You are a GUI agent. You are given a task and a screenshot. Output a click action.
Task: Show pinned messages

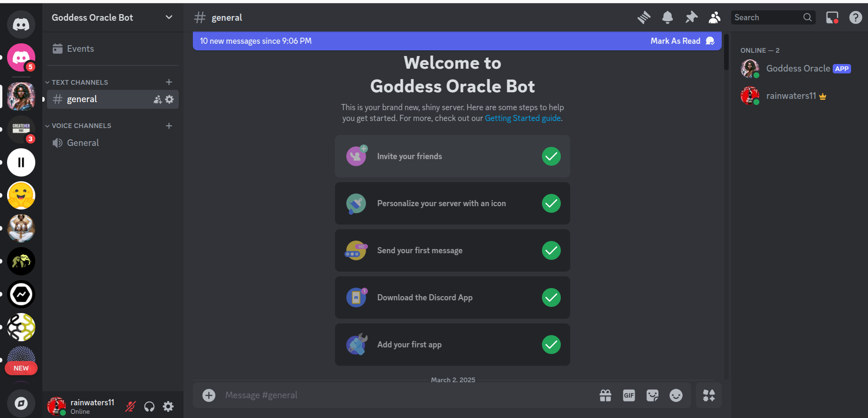click(691, 17)
